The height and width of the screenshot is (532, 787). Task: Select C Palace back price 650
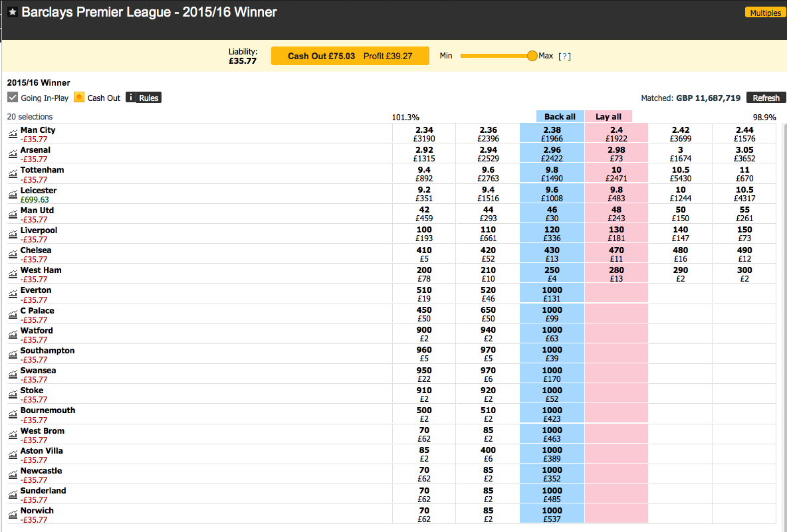(488, 314)
